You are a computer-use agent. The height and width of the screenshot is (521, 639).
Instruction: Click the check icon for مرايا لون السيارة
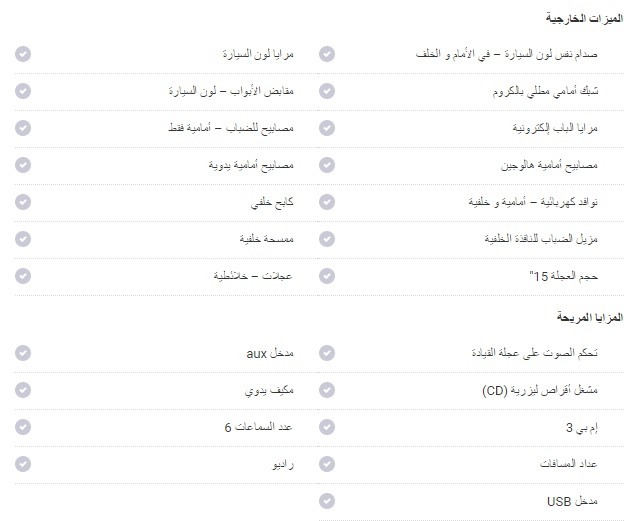pos(23,54)
